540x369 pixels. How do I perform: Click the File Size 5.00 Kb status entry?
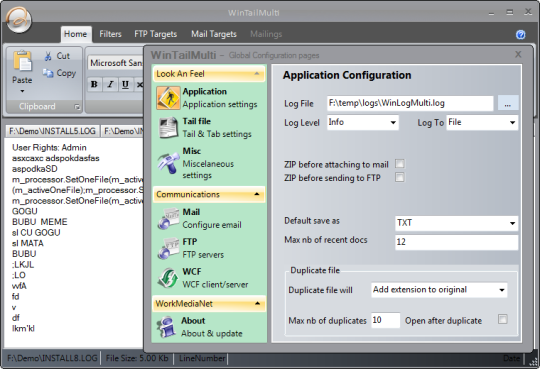pos(137,358)
